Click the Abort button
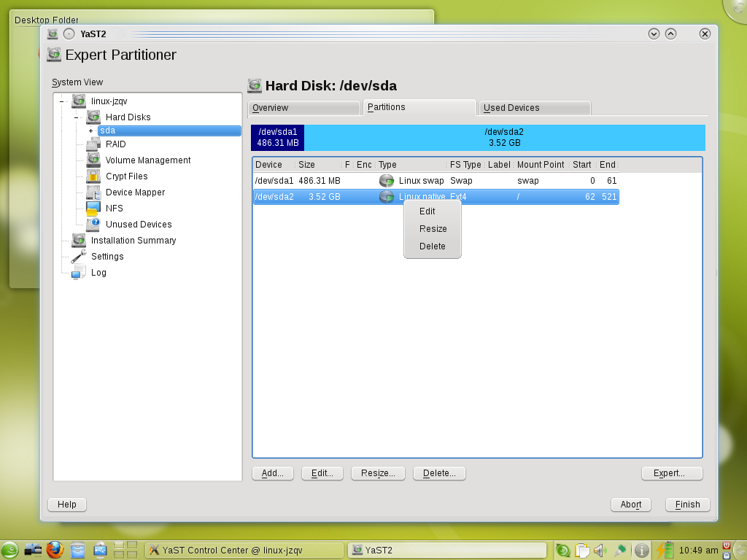This screenshot has width=747, height=560. 631,505
